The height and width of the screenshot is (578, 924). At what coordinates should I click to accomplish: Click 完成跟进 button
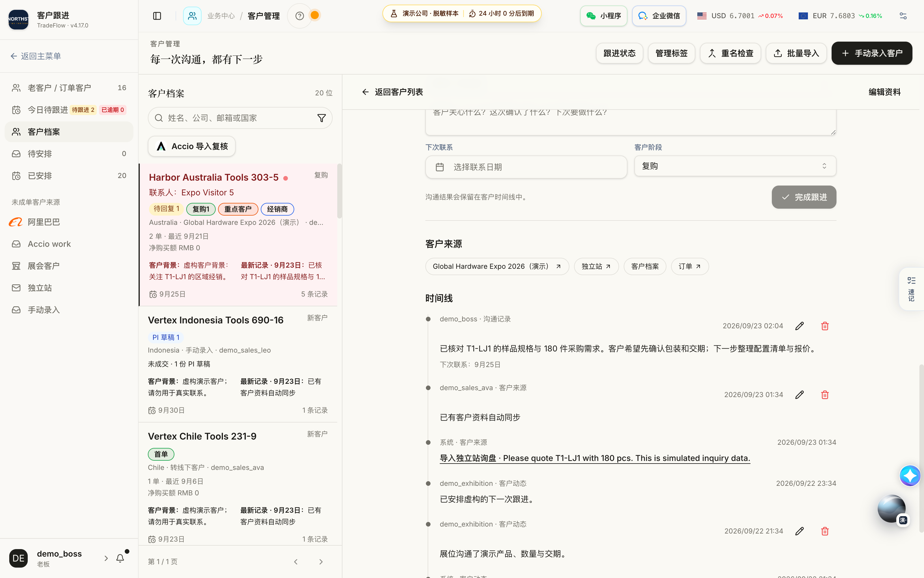804,197
